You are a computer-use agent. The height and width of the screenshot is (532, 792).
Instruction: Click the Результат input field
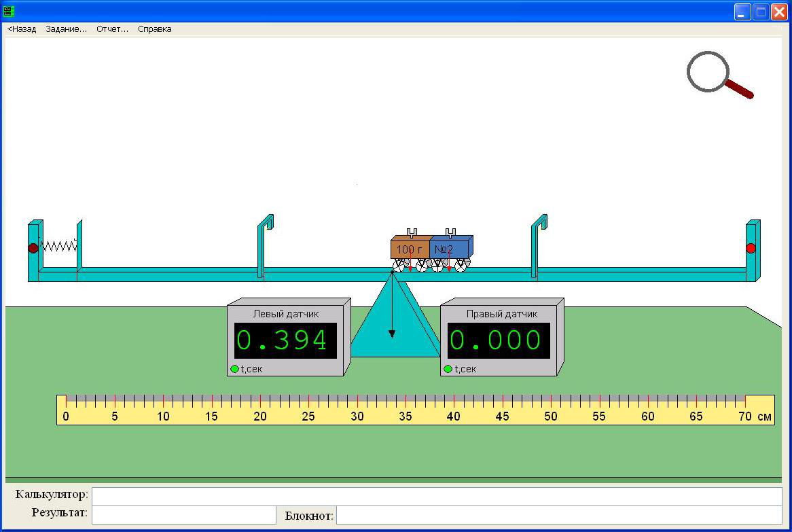coord(183,515)
